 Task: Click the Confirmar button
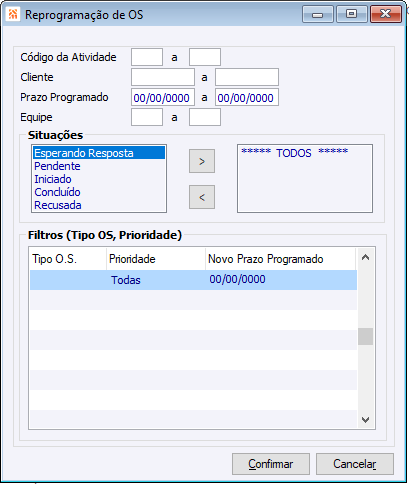point(271,464)
